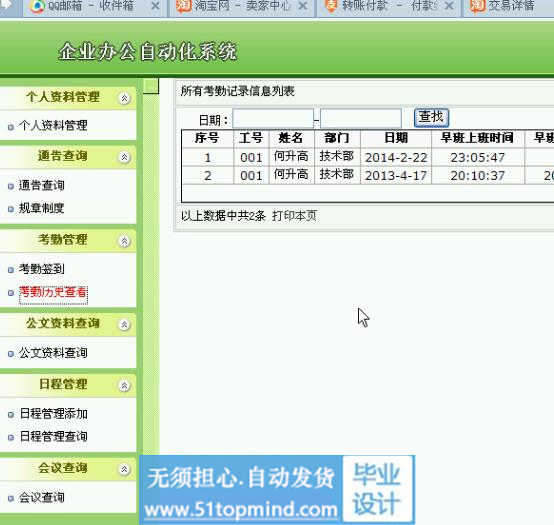Open the 考勤签到 sidebar link

tap(41, 269)
